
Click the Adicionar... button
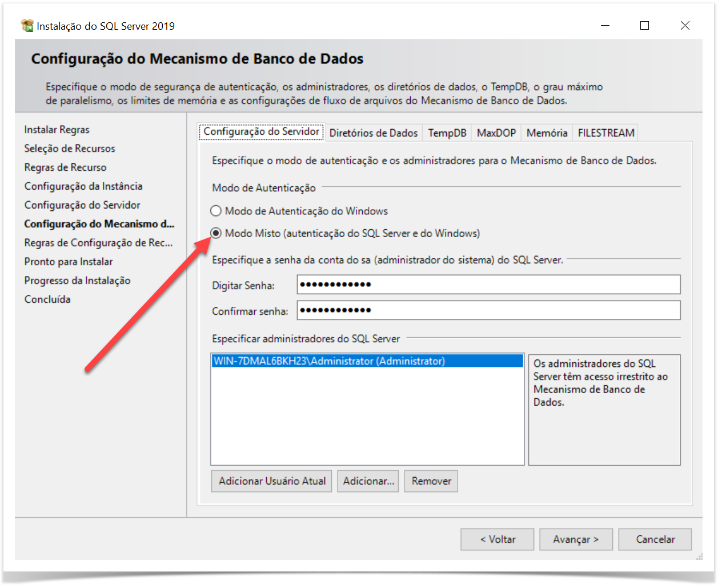368,481
